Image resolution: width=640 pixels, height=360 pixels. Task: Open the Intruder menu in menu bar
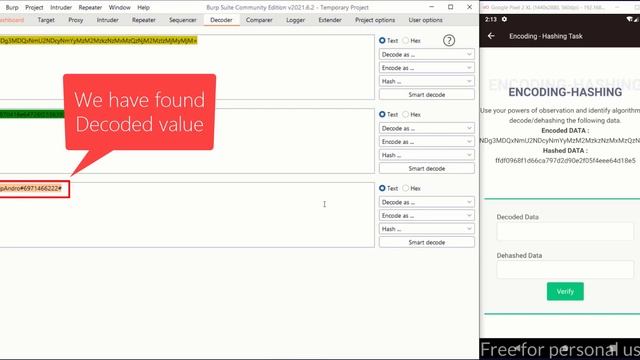(x=61, y=7)
